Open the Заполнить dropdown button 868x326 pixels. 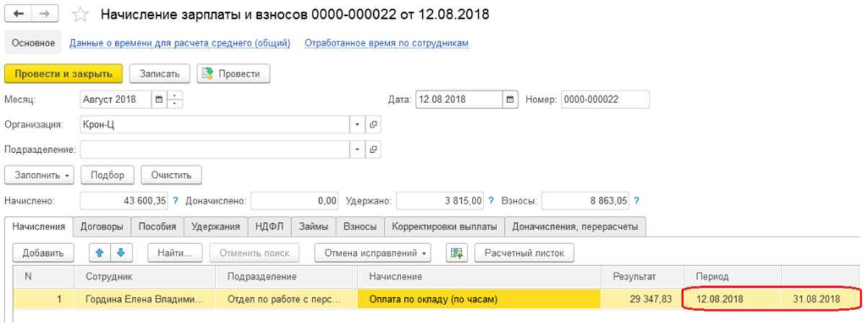click(39, 175)
